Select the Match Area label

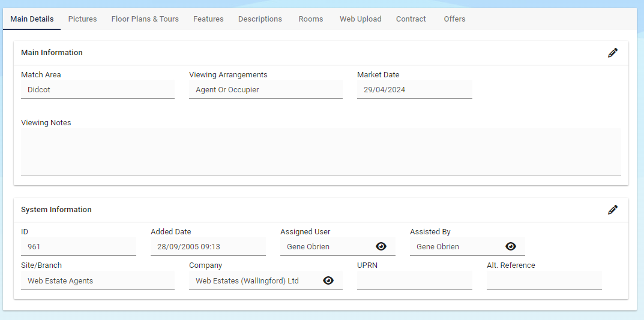click(41, 75)
